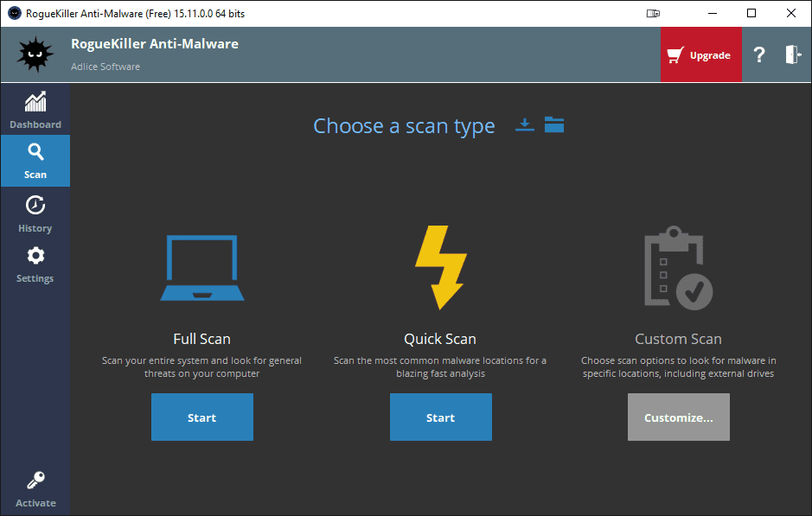Click the exit door icon in header

click(793, 54)
